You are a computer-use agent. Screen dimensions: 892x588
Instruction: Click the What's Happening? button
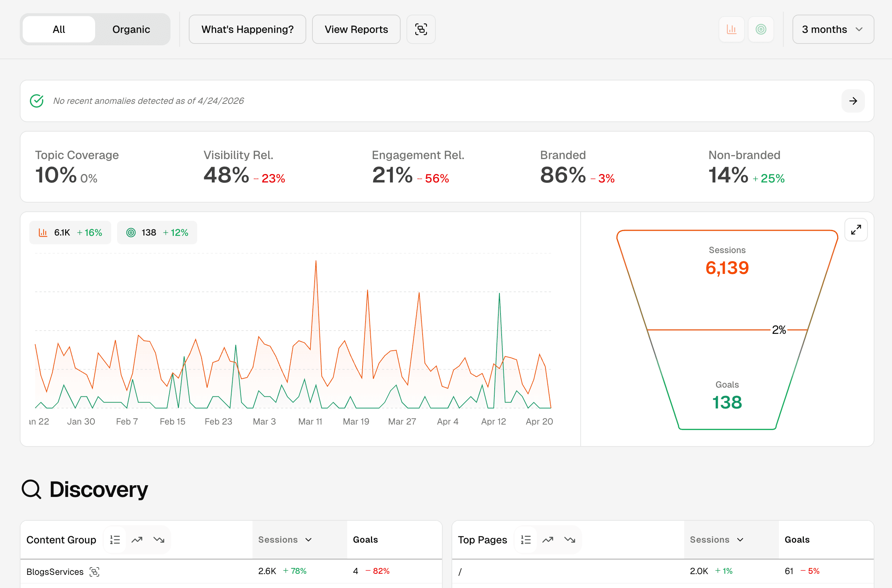click(x=247, y=29)
